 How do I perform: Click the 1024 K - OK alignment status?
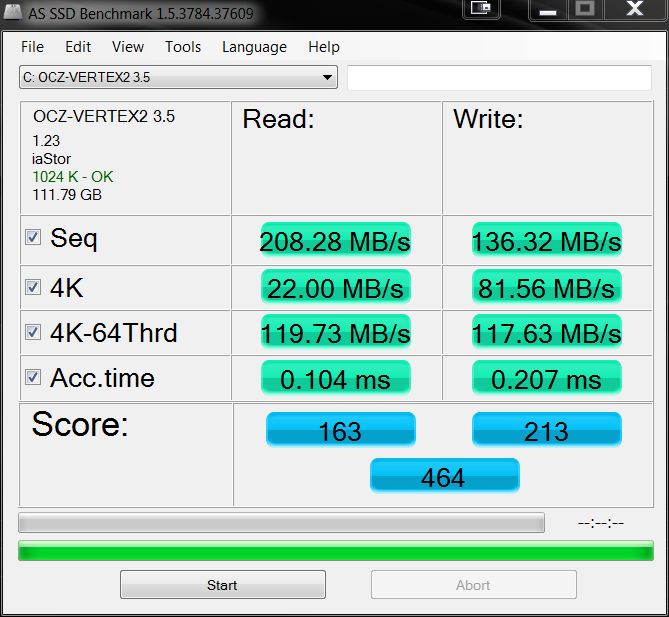[73, 177]
